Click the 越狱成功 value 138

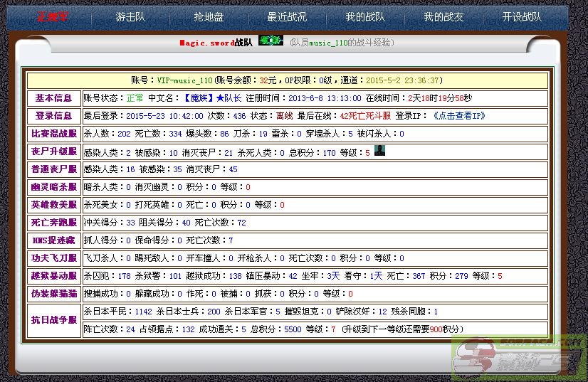coord(235,276)
